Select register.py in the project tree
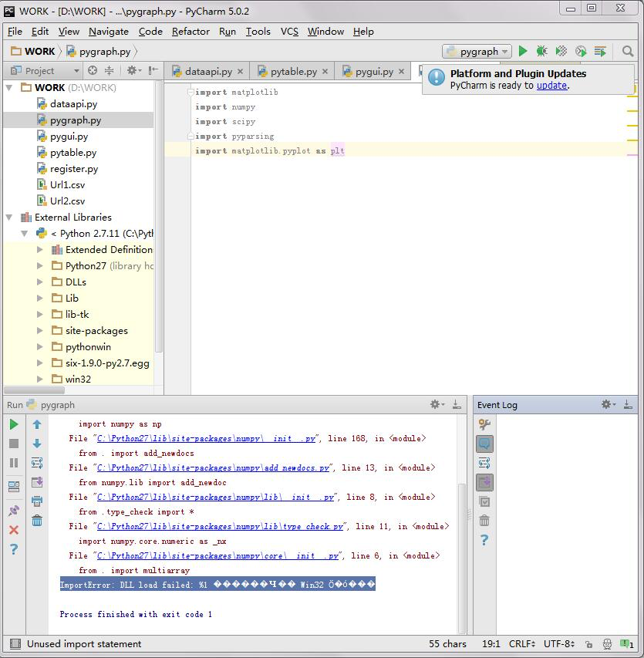 click(x=74, y=169)
